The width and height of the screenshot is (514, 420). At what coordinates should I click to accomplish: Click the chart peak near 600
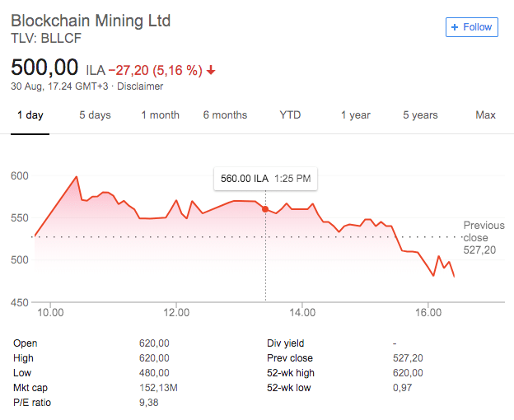coord(77,176)
